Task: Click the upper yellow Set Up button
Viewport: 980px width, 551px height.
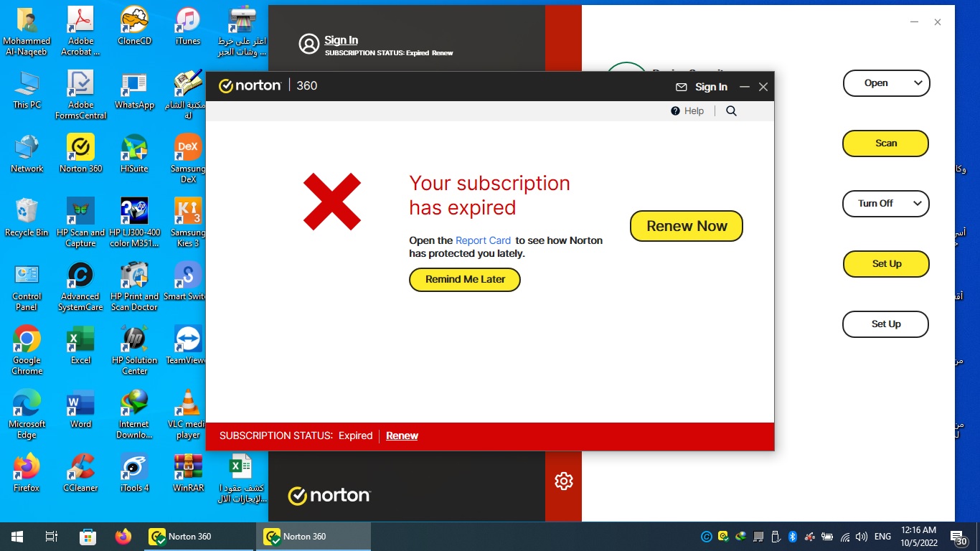Action: (886, 264)
